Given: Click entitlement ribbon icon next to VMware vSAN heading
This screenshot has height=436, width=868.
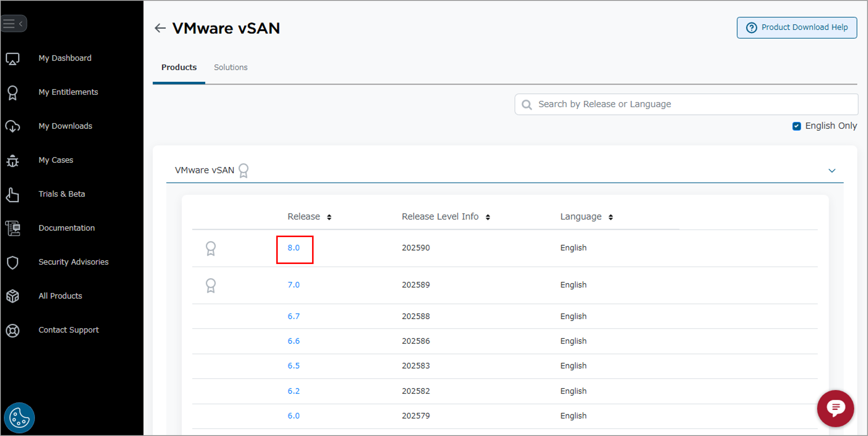Looking at the screenshot, I should tap(243, 171).
